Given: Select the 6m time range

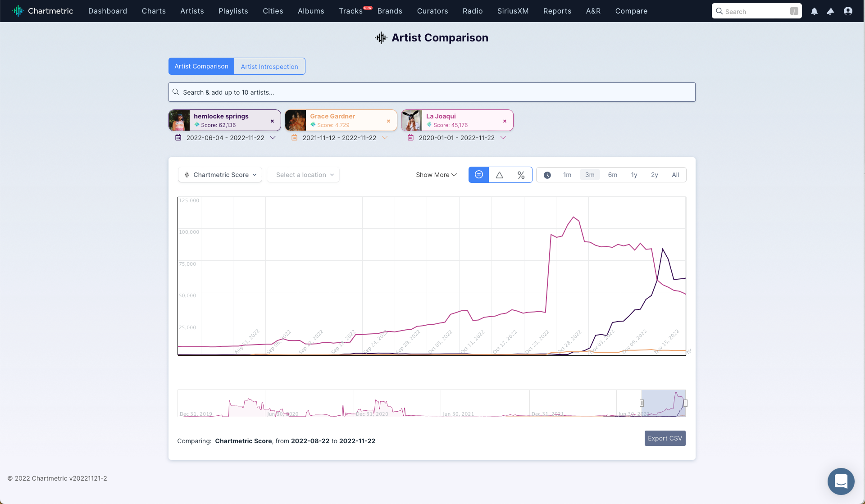Looking at the screenshot, I should click(612, 175).
